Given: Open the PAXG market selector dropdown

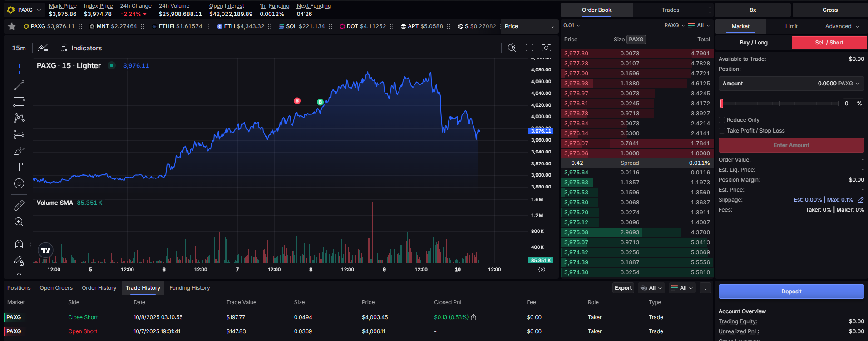Looking at the screenshot, I should [24, 10].
